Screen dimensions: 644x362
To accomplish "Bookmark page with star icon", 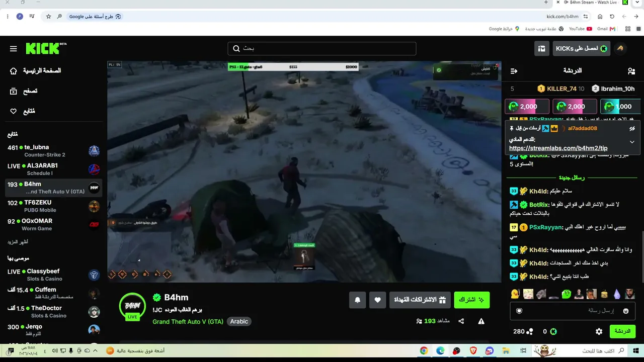I will point(48,17).
